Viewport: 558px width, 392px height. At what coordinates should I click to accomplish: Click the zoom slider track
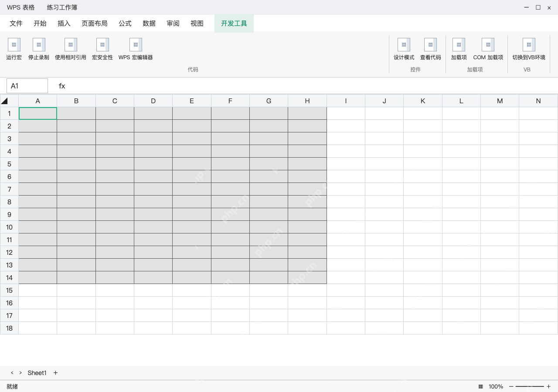click(x=530, y=386)
